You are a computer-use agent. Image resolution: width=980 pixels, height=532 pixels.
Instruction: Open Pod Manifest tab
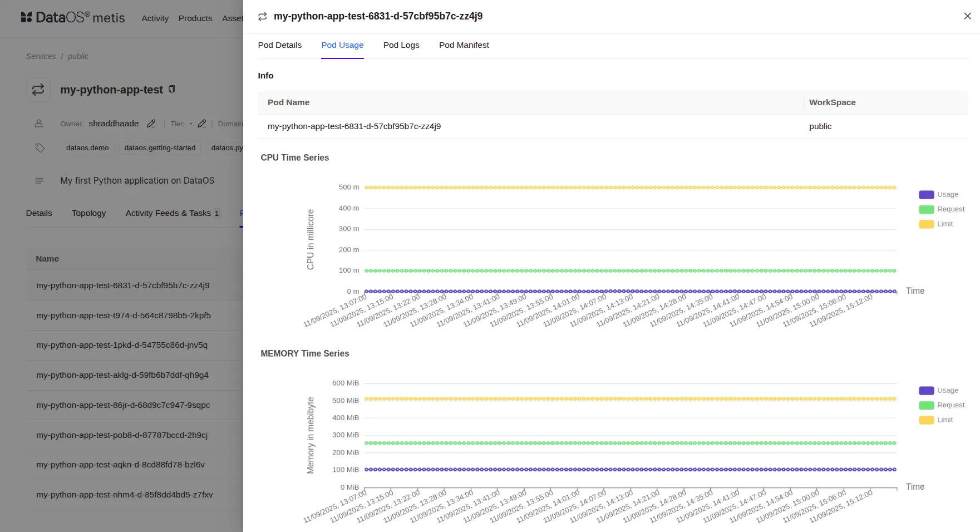(464, 45)
